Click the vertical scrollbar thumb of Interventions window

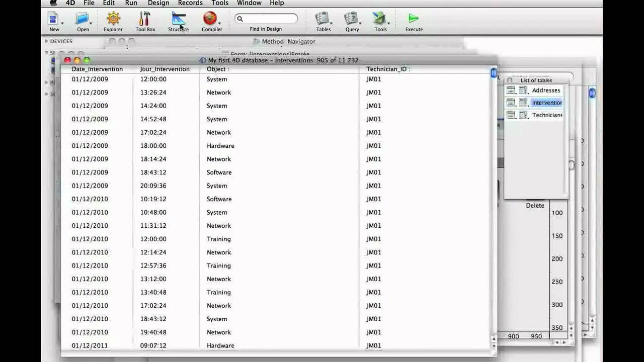pos(494,73)
